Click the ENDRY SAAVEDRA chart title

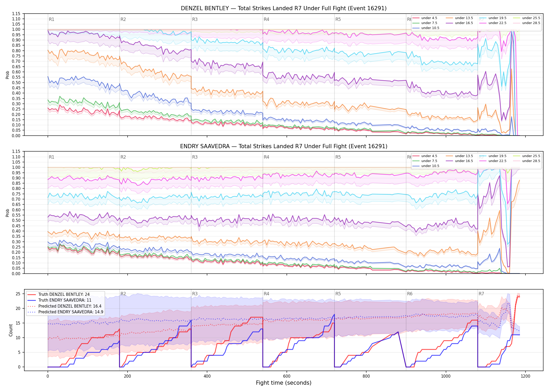click(x=284, y=146)
